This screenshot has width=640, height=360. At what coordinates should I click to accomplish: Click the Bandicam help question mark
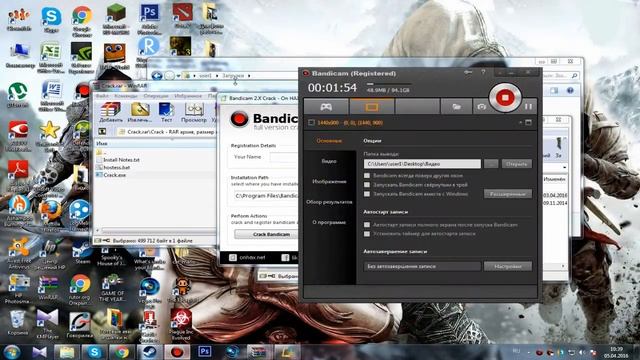coord(483,72)
